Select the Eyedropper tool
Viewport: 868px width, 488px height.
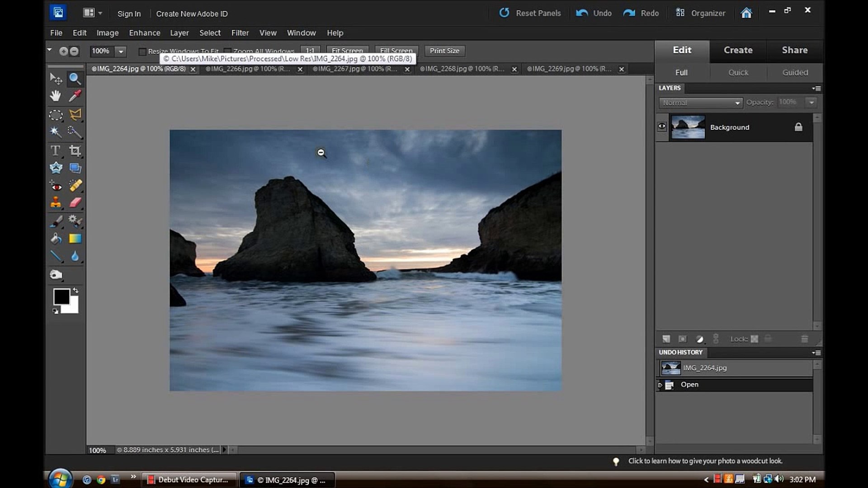75,96
